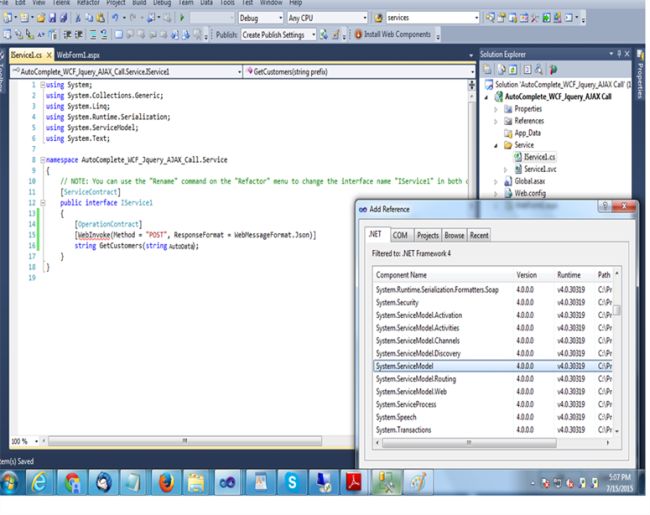The height and width of the screenshot is (515, 650).
Task: Open Adobe Reader from the taskbar
Action: 355,483
